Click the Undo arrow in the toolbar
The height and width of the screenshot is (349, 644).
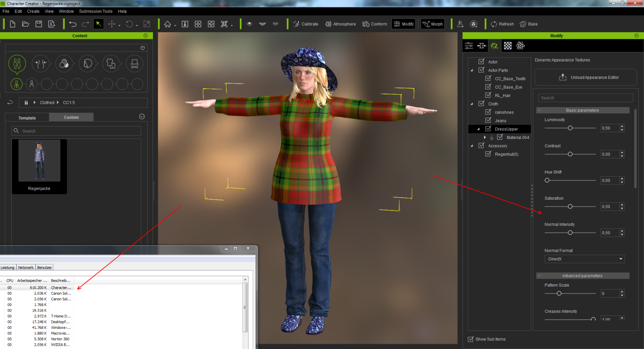[72, 24]
